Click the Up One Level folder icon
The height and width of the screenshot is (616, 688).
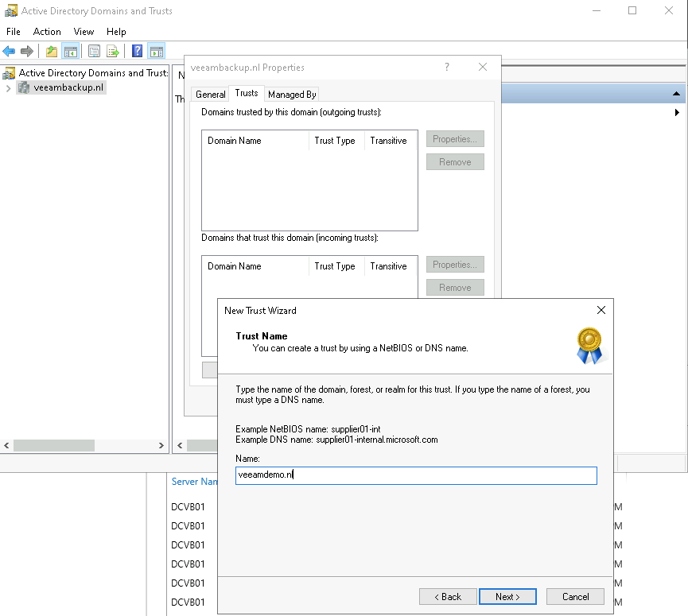point(52,52)
